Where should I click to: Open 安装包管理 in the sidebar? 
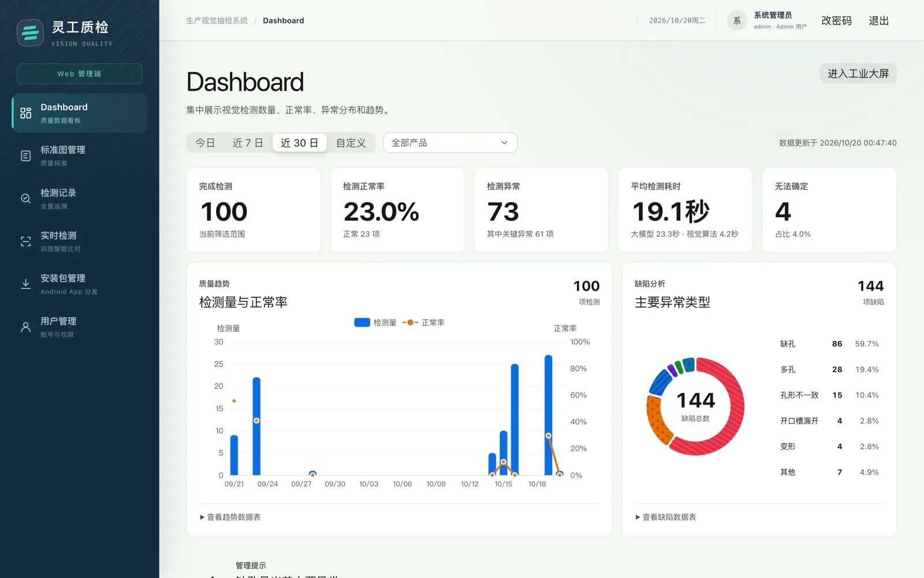(80, 284)
